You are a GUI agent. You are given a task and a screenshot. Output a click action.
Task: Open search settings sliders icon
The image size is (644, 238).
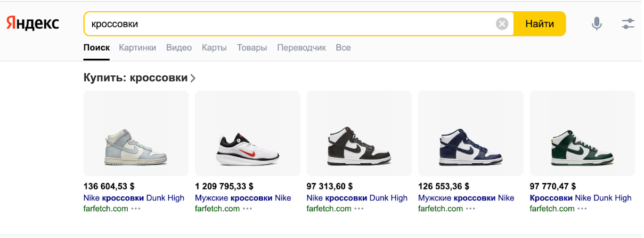click(628, 23)
